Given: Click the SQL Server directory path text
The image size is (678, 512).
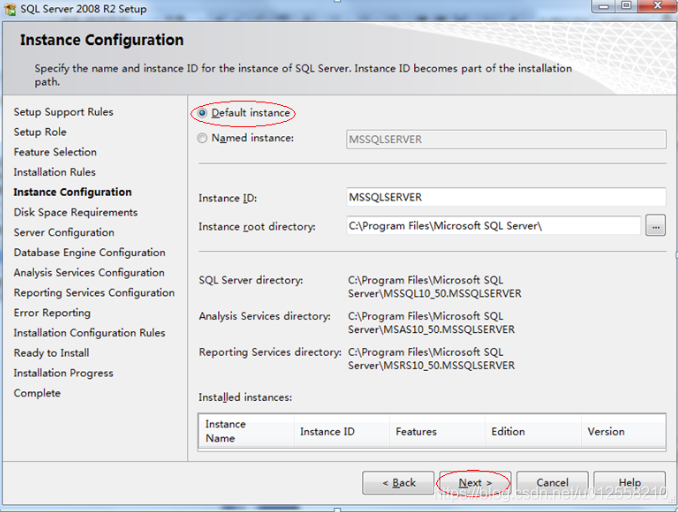Looking at the screenshot, I should [x=435, y=287].
